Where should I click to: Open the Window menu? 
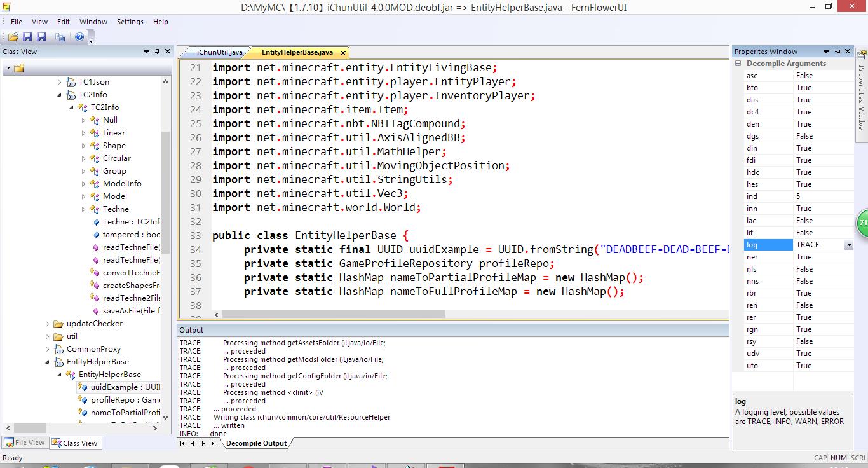pos(93,22)
